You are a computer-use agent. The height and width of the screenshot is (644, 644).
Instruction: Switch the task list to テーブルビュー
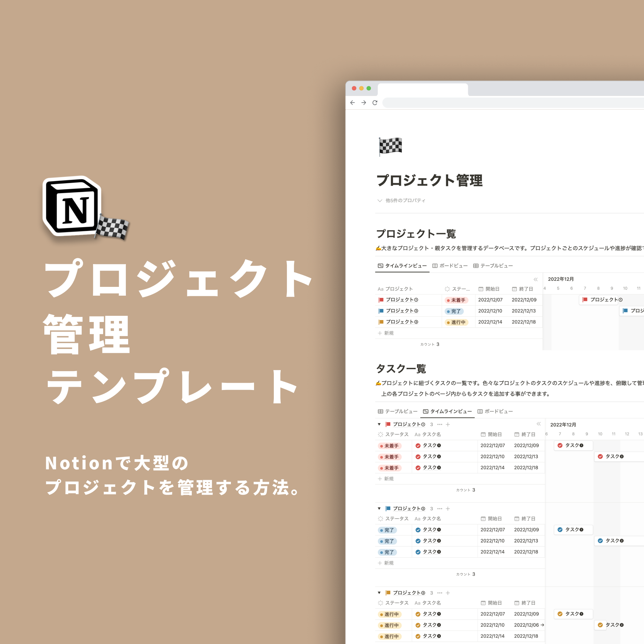(x=398, y=411)
